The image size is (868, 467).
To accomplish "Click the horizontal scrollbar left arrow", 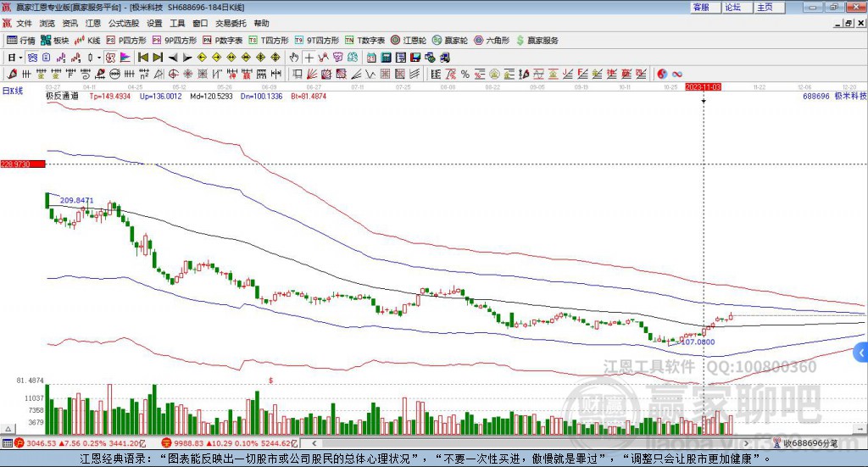I will point(314,443).
